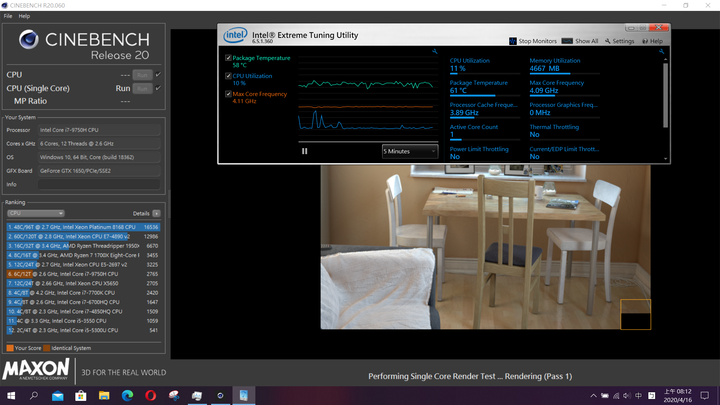Select the Xeon Platinum 8168 ranking row
720x405 pixels.
[83, 227]
